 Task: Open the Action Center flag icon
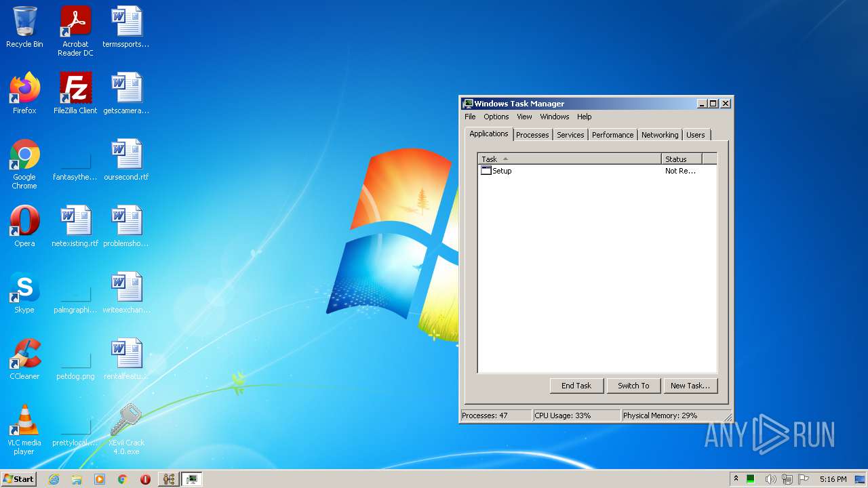(x=804, y=479)
